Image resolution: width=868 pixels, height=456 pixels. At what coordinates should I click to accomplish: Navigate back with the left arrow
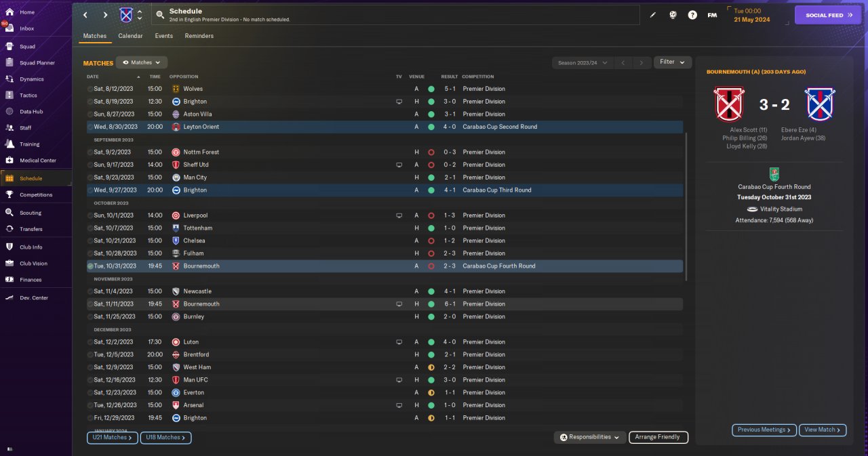coord(85,15)
